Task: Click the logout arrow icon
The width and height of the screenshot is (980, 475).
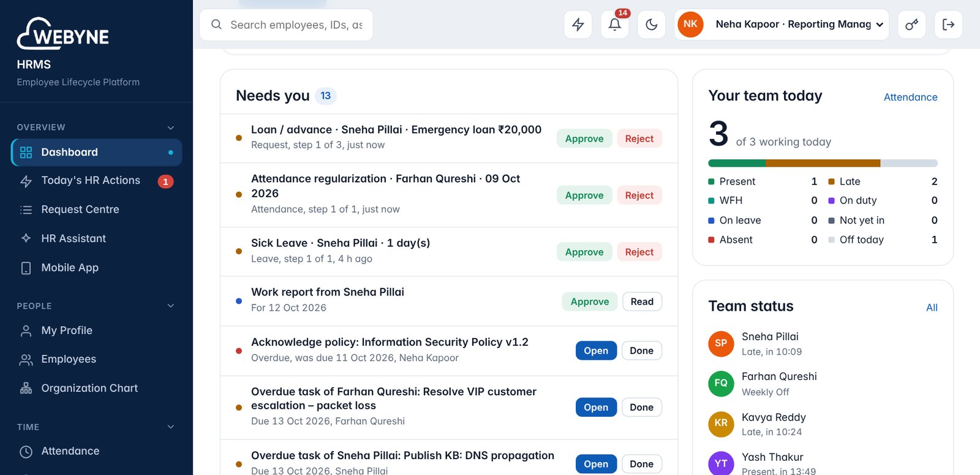Action: [948, 25]
